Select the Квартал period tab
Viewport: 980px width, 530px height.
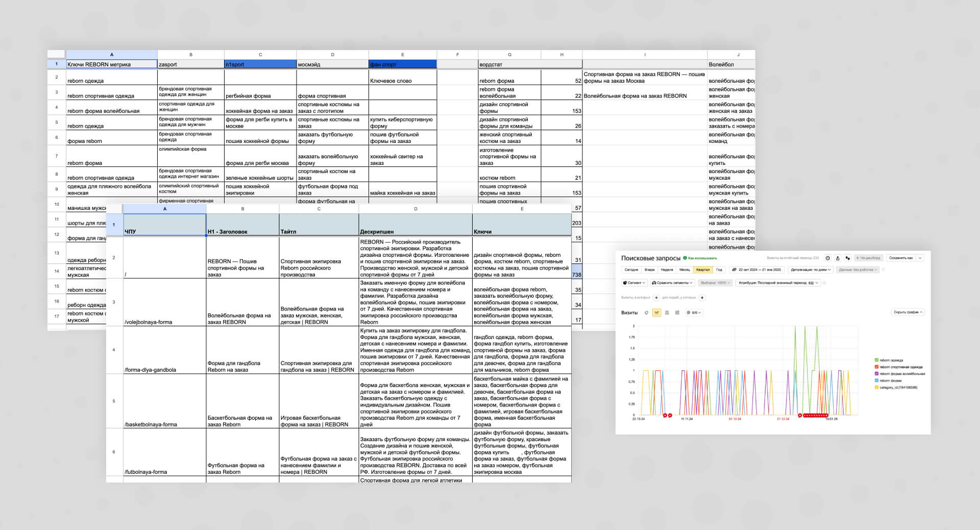[703, 270]
